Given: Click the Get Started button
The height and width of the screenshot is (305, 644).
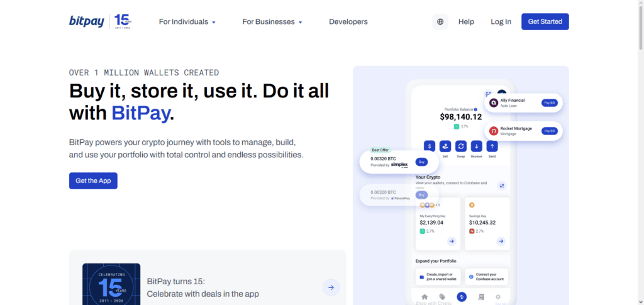Looking at the screenshot, I should 545,22.
